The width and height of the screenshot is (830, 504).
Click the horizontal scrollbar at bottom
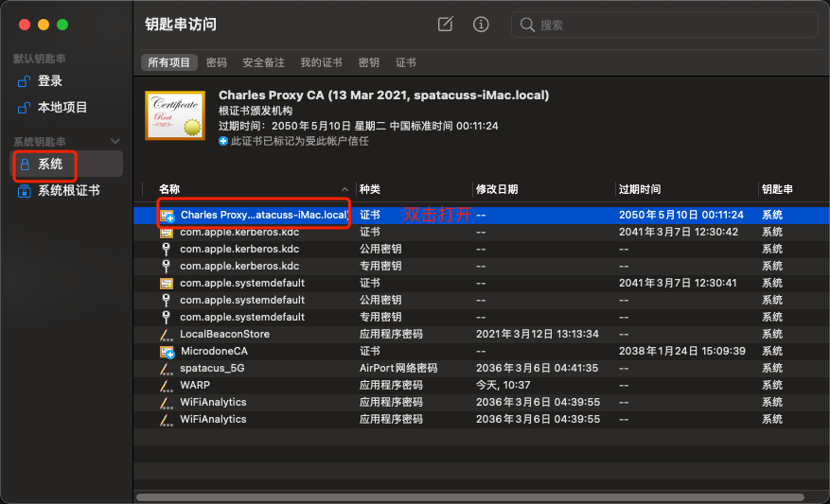pos(470,497)
